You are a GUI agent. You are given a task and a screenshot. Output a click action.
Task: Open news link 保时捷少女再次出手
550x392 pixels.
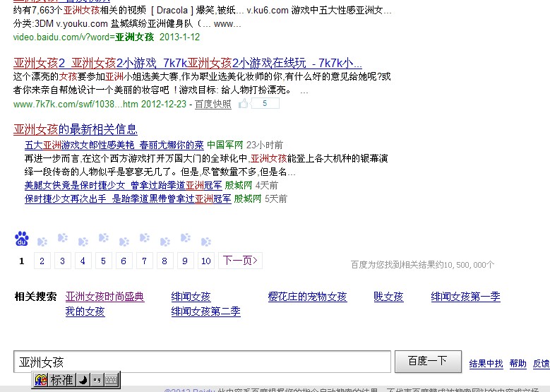click(x=128, y=198)
